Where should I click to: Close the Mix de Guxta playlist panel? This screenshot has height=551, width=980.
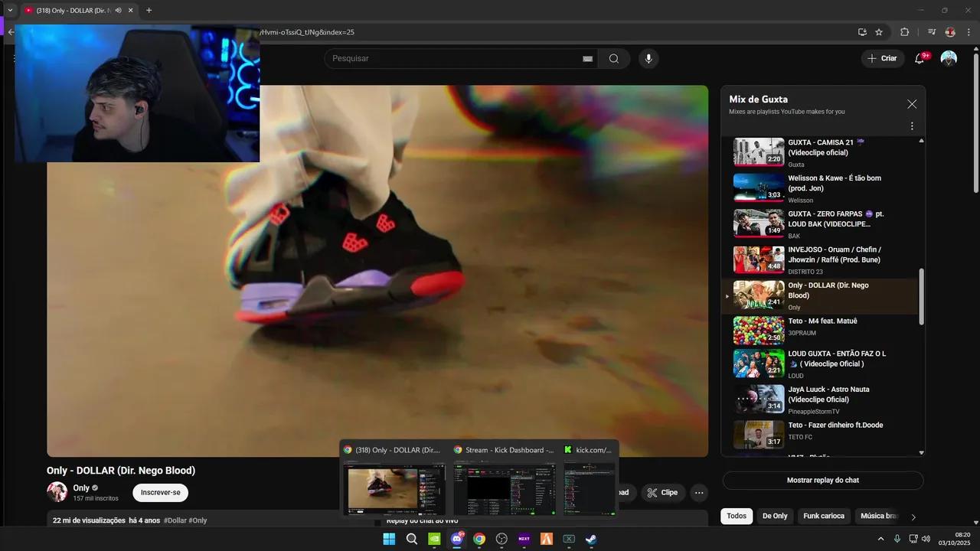point(912,104)
